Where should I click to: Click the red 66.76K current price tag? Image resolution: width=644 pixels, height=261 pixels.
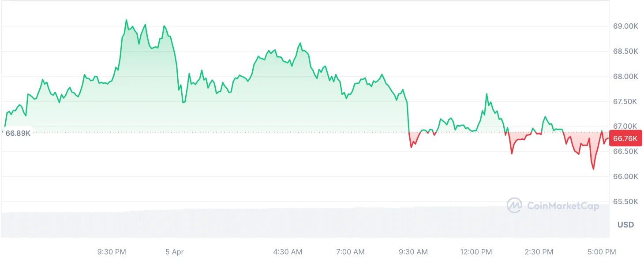pyautogui.click(x=625, y=139)
